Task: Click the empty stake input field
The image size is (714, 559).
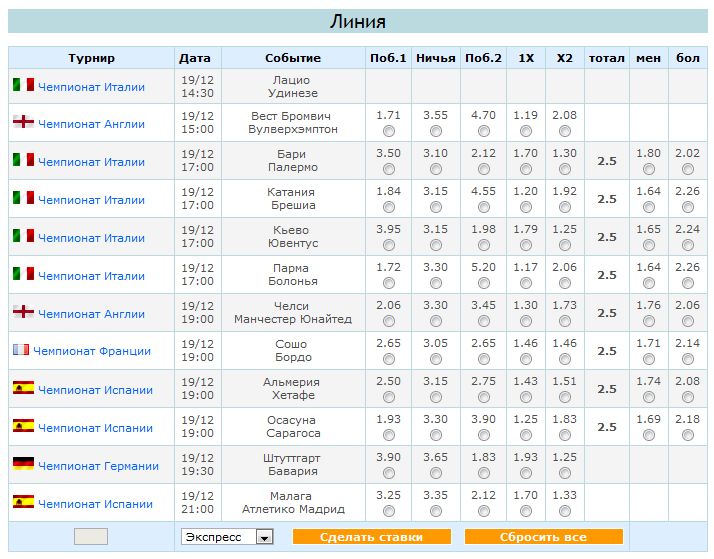Action: [x=91, y=536]
